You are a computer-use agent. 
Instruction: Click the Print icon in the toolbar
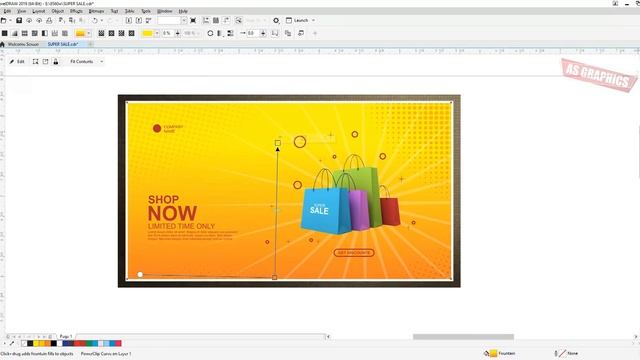[x=49, y=20]
